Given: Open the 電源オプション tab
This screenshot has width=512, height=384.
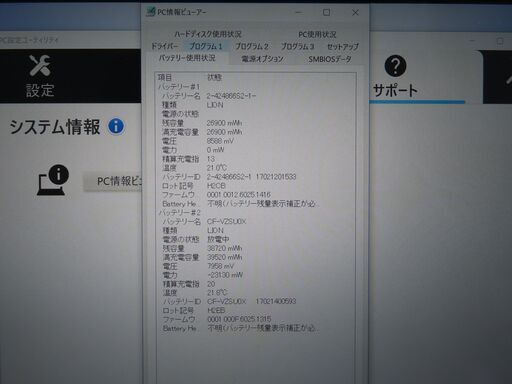Looking at the screenshot, I should pos(262,59).
